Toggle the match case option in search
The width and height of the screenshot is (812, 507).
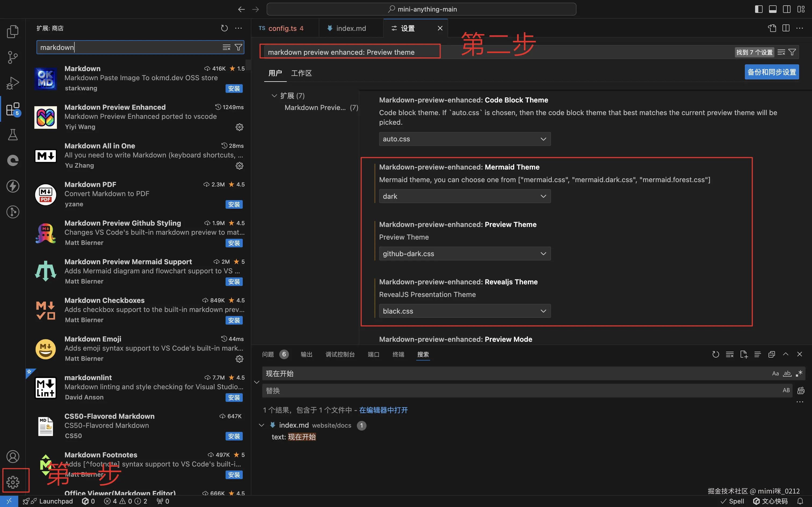(775, 373)
